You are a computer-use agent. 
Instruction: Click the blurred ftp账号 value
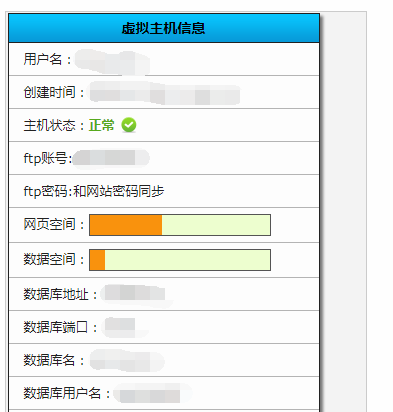(x=111, y=158)
